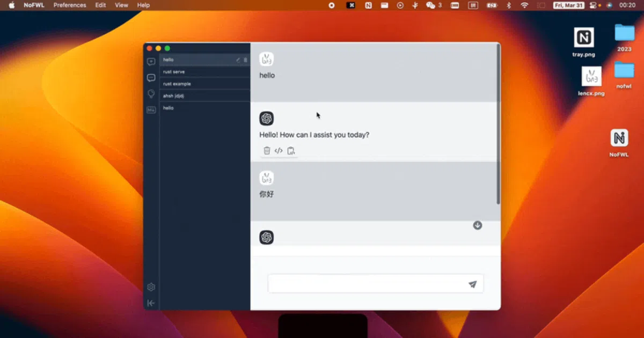Open the Help menu
This screenshot has height=338, width=644.
pyautogui.click(x=143, y=5)
